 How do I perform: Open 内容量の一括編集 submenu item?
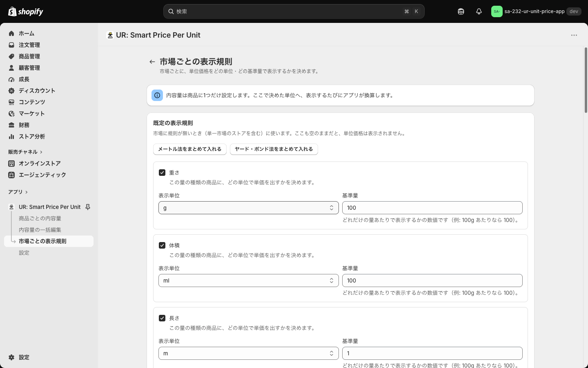(x=40, y=230)
